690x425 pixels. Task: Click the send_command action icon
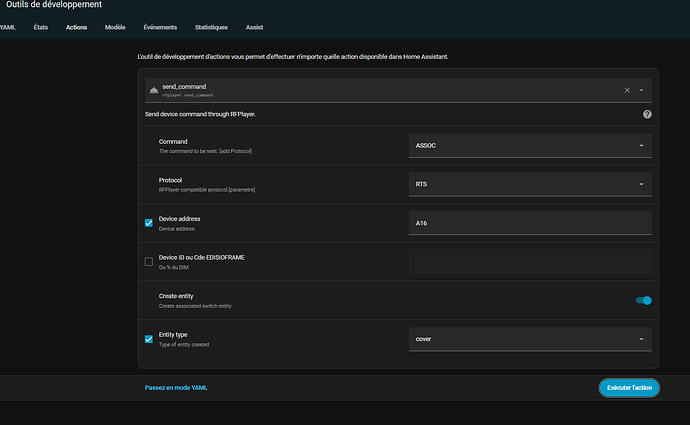153,90
